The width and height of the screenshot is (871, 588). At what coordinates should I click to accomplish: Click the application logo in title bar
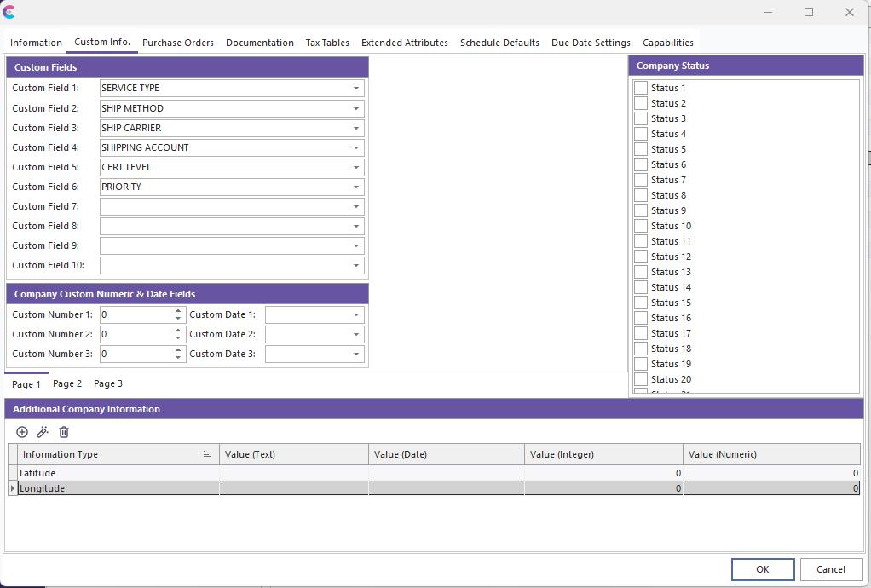point(9,12)
